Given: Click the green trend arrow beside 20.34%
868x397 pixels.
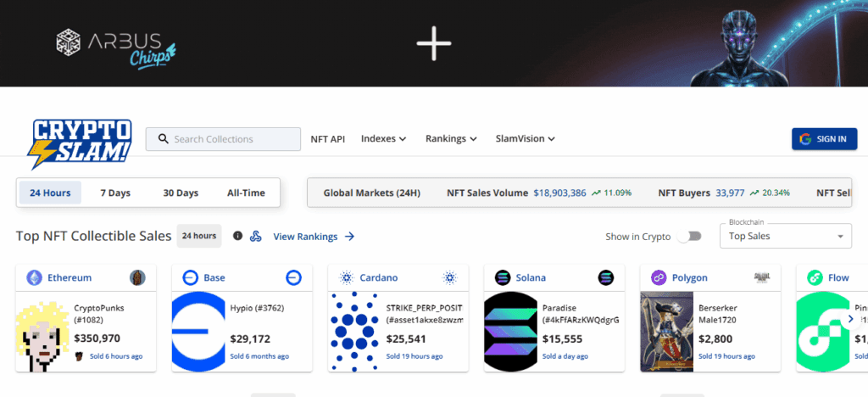Looking at the screenshot, I should tap(754, 193).
